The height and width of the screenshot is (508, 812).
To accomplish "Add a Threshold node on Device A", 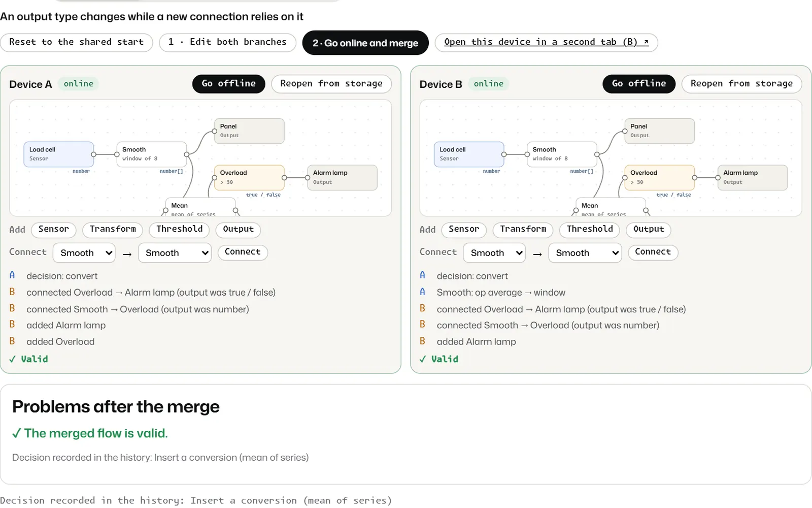I will (179, 230).
